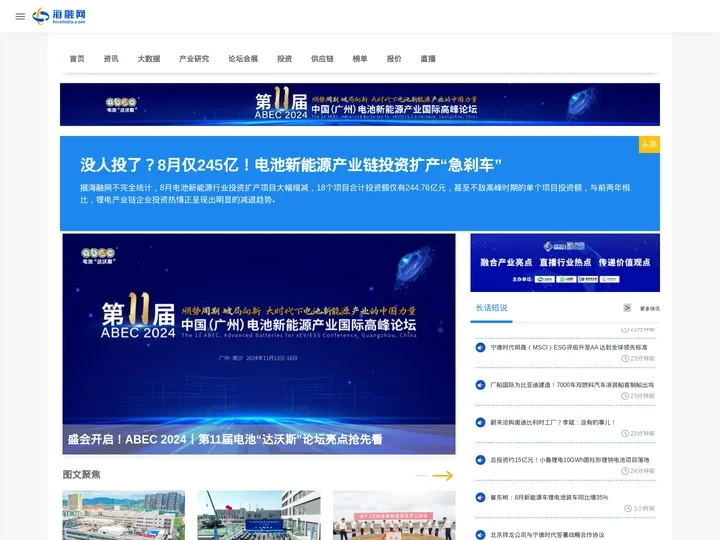The width and height of the screenshot is (720, 540).
Task: Click speaker icon beside 总投资约15亿元 news
Action: click(x=480, y=460)
